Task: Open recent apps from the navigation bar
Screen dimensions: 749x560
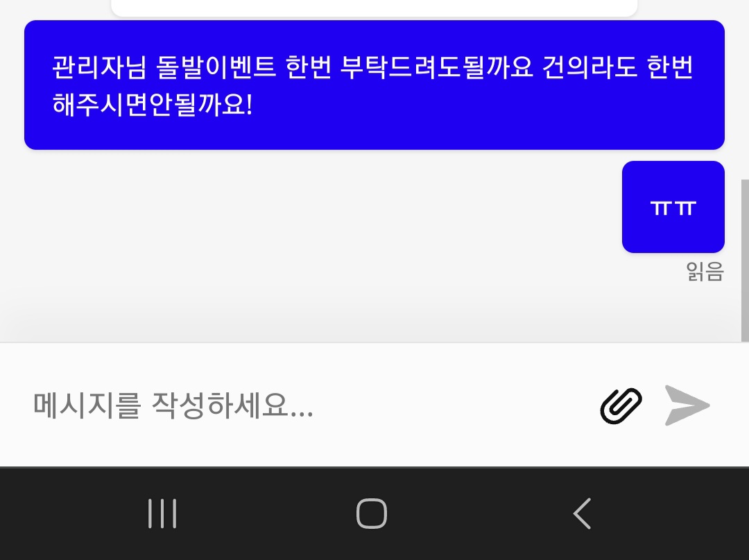Action: click(162, 514)
